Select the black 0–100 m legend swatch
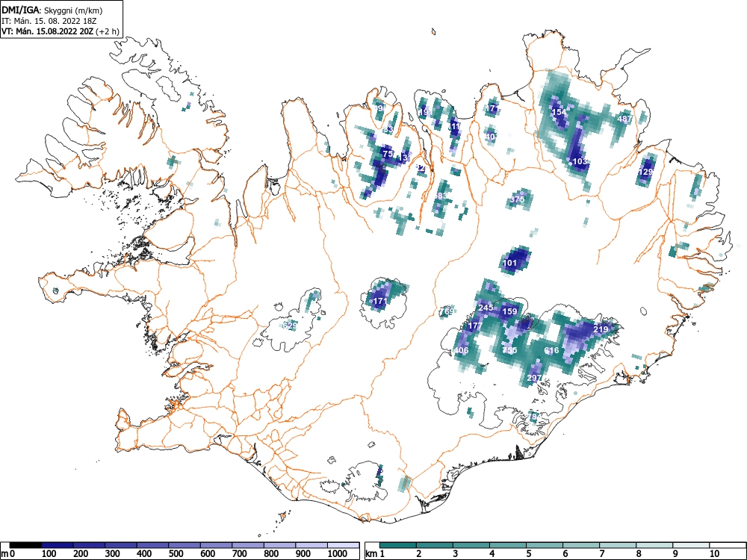Screen dimensions: 747x560 (25, 545)
